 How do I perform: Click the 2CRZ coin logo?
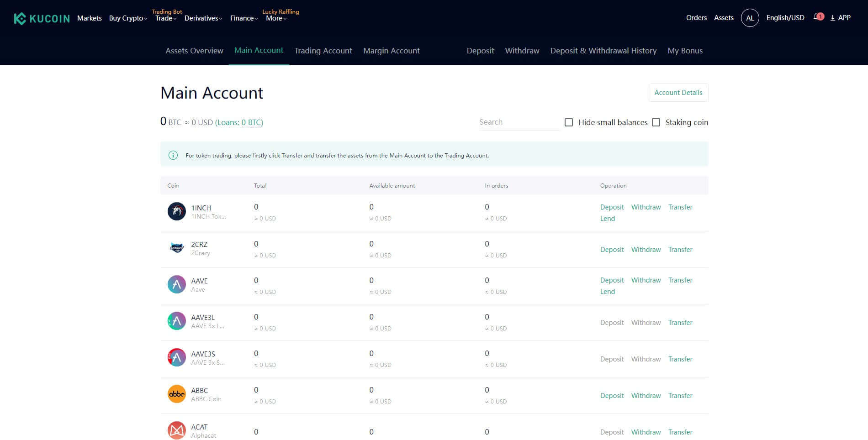click(x=177, y=248)
